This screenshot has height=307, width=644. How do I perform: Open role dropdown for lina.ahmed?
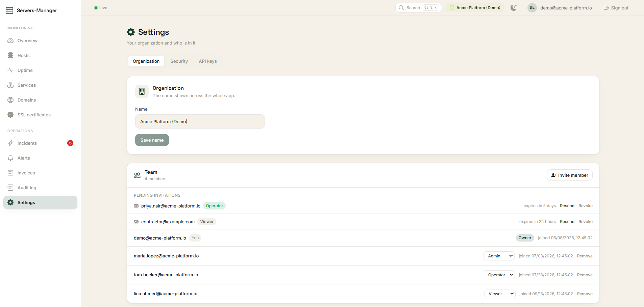500,294
